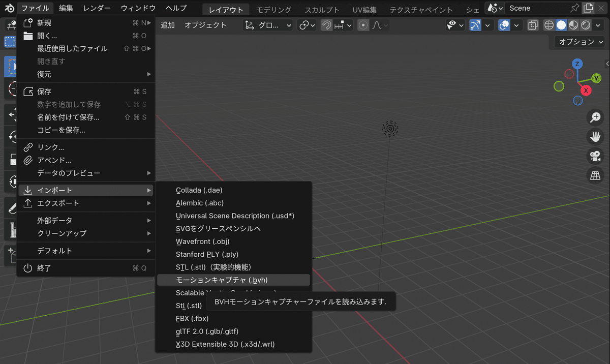Import Wavefront (.obj) file
The width and height of the screenshot is (610, 364).
tap(234, 241)
